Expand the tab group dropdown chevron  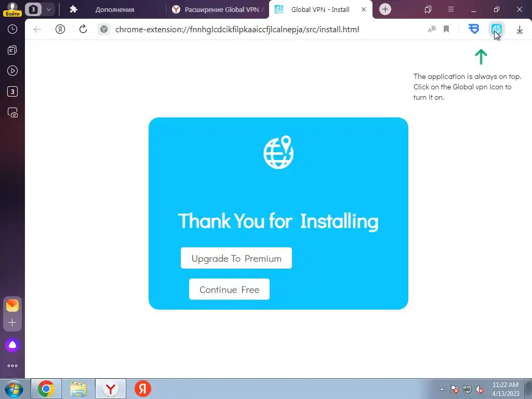(x=49, y=9)
